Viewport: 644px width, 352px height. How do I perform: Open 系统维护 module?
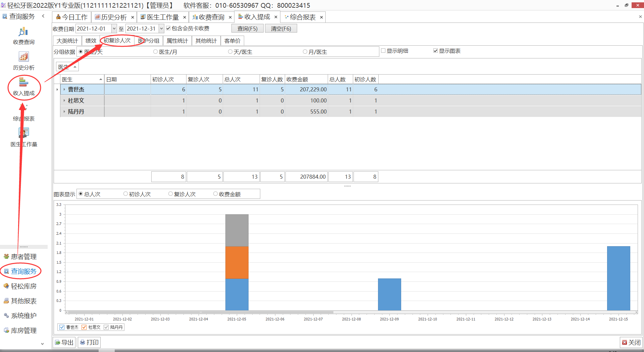[x=23, y=316]
